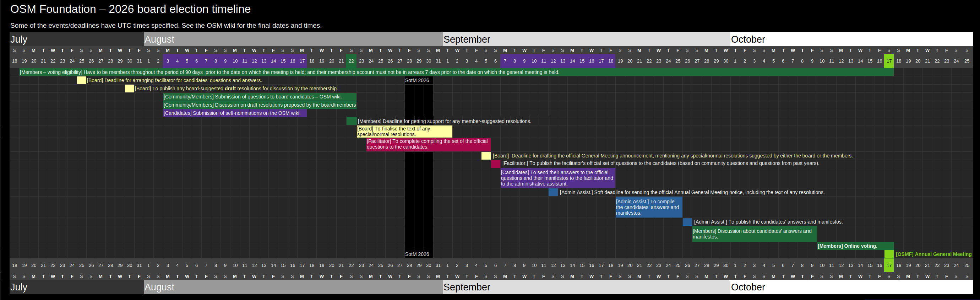Select 'Submission of questions to board candidates' bar
This screenshot has width=980, height=300.
point(260,97)
